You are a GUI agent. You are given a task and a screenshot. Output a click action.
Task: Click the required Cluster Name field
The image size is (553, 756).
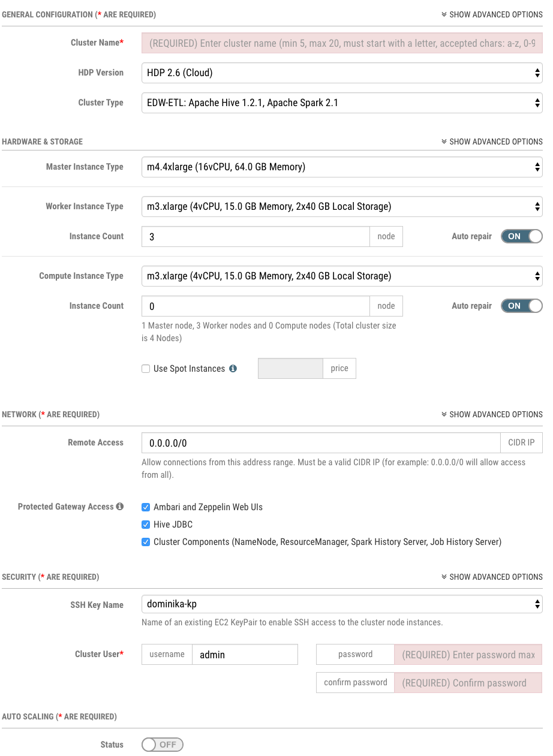[341, 43]
